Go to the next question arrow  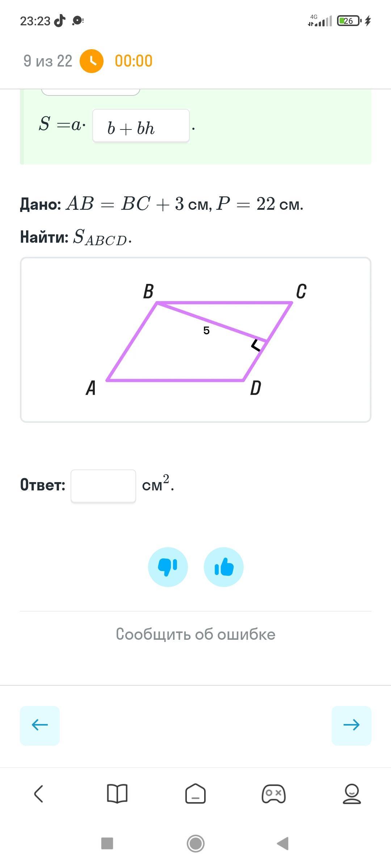351,725
